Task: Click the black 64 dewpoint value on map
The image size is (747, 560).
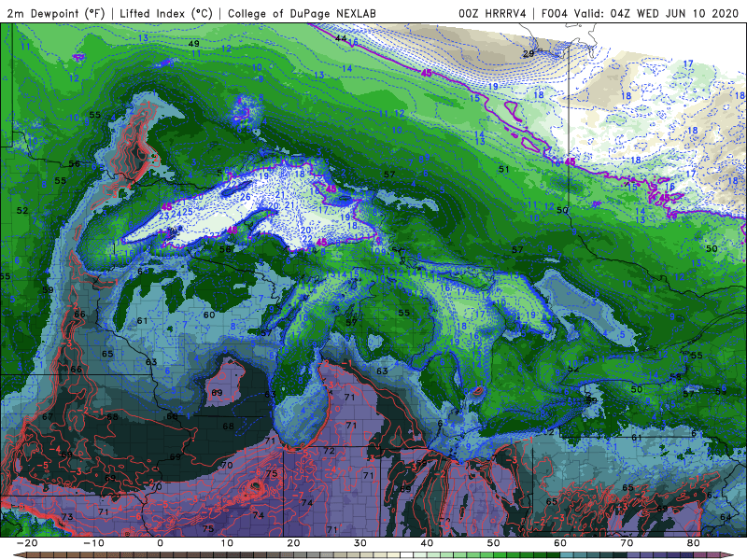Action: 726,517
